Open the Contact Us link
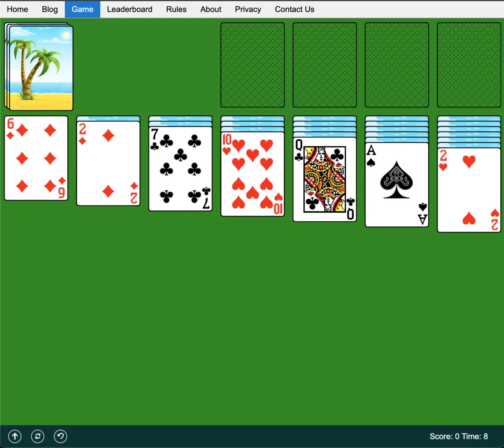The height and width of the screenshot is (448, 504). coord(294,9)
